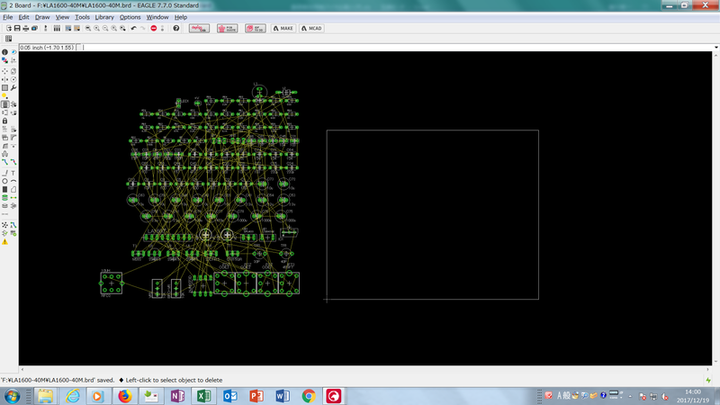The image size is (720, 405).
Task: Select the Info tool in left toolbar
Action: (5, 52)
